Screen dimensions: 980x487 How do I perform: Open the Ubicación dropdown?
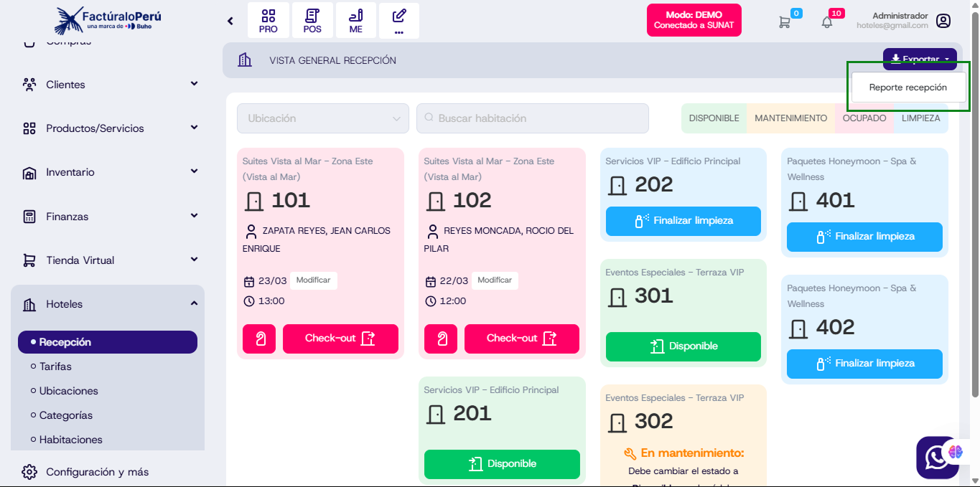pyautogui.click(x=322, y=118)
